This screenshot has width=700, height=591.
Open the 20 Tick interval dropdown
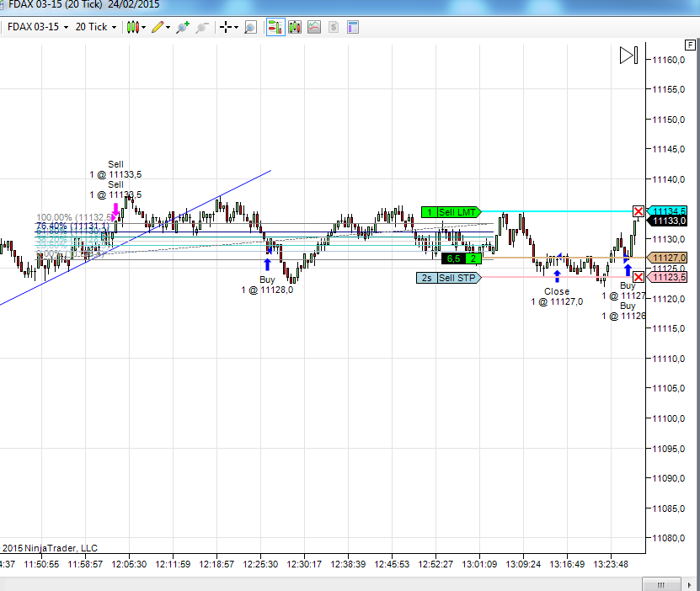96,27
